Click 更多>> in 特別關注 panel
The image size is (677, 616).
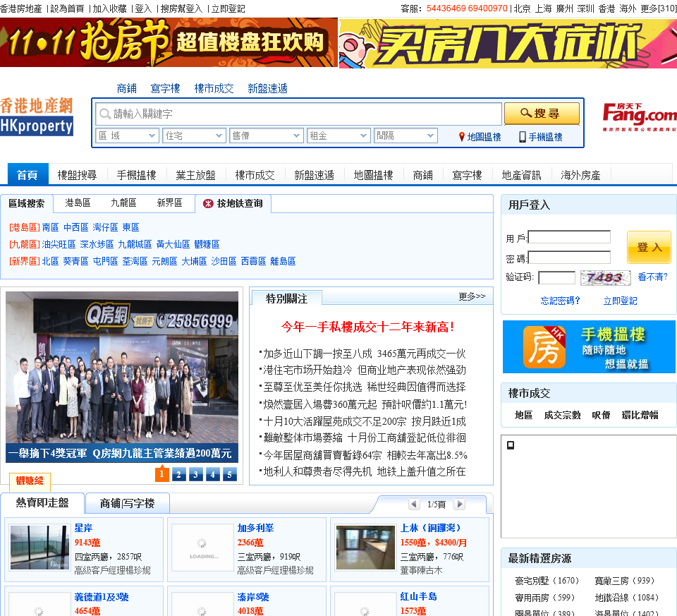[472, 296]
